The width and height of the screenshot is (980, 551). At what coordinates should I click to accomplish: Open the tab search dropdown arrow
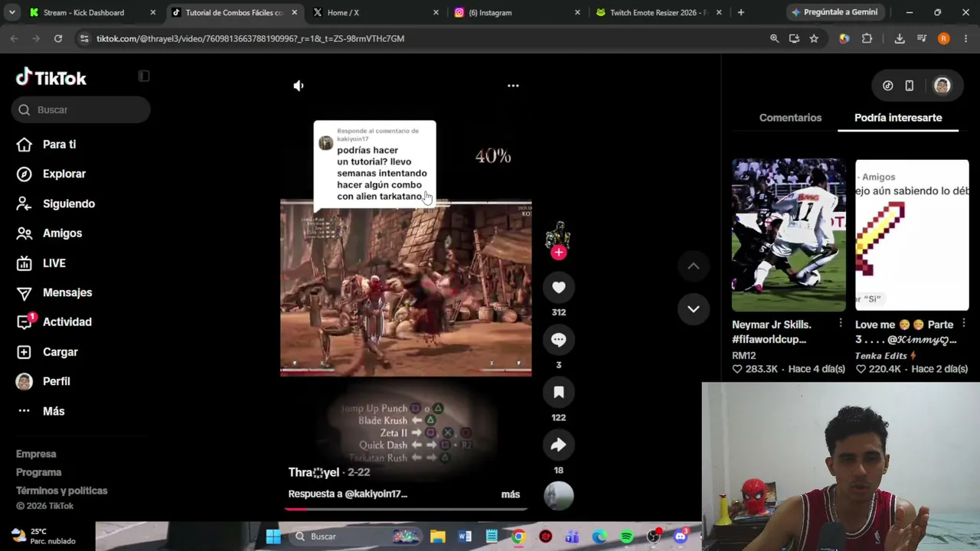pyautogui.click(x=12, y=12)
